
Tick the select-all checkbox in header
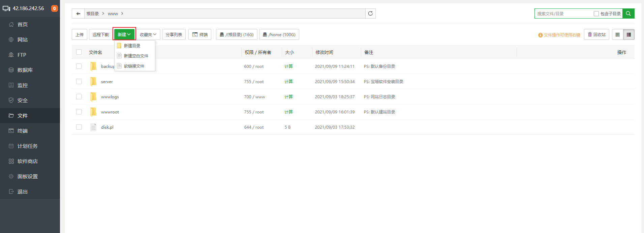tap(79, 52)
